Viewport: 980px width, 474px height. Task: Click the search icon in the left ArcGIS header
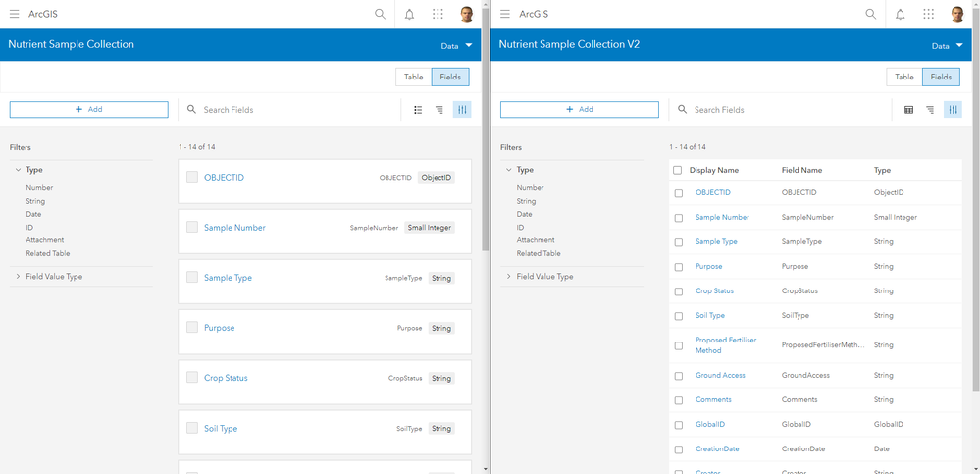380,14
